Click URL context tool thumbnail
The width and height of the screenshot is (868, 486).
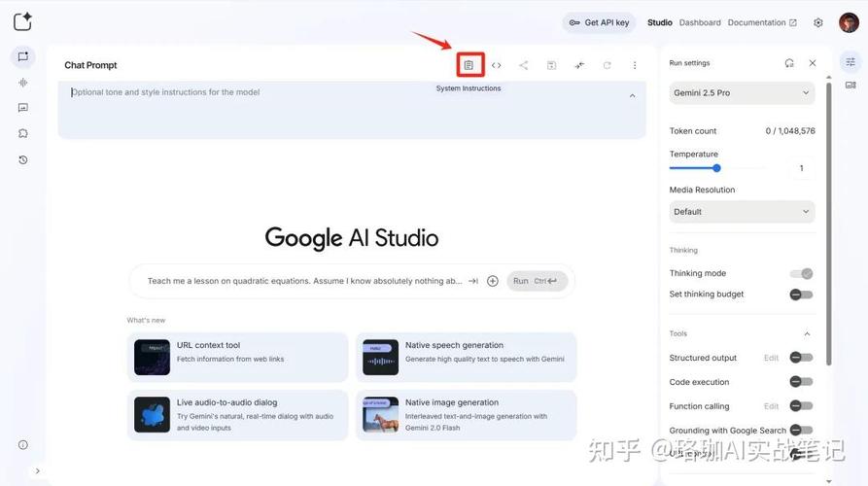point(153,357)
